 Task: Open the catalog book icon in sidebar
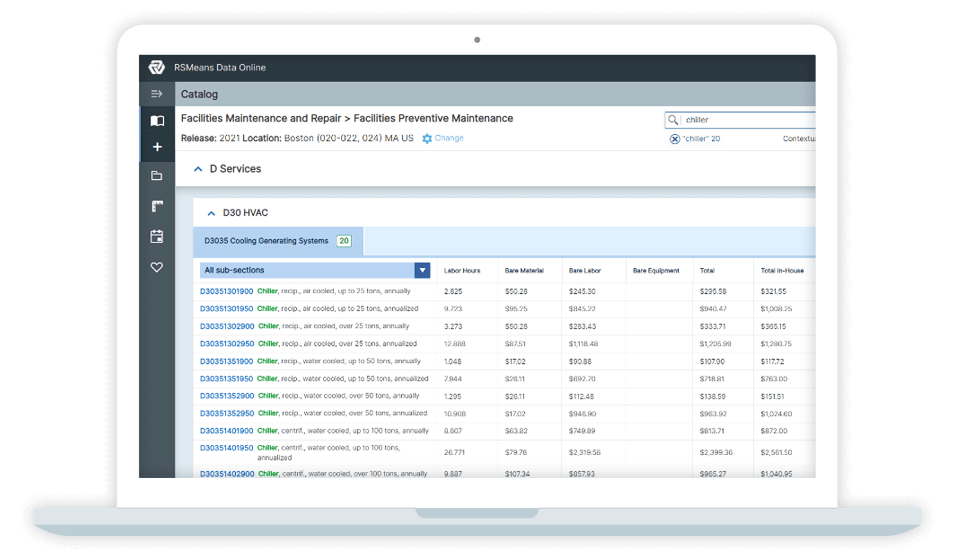157,121
